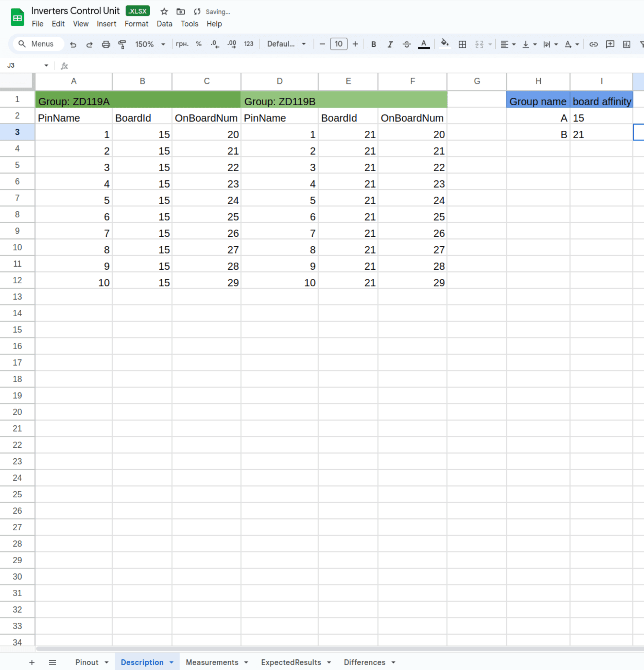644x670 pixels.
Task: Decrease font size with minus button
Action: tap(322, 44)
